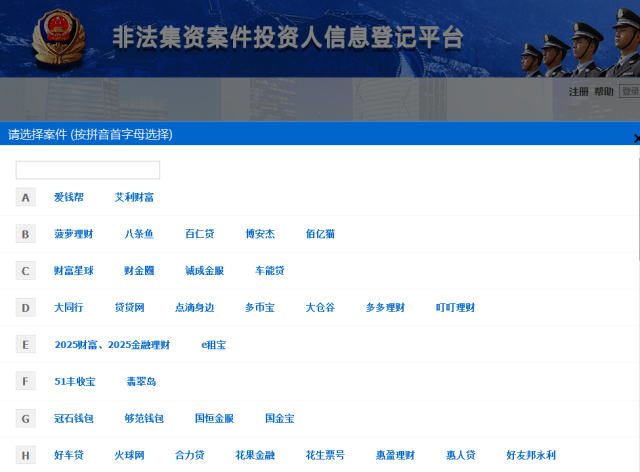This screenshot has height=472, width=640.
Task: Open the 够范钱包 case
Action: point(144,419)
